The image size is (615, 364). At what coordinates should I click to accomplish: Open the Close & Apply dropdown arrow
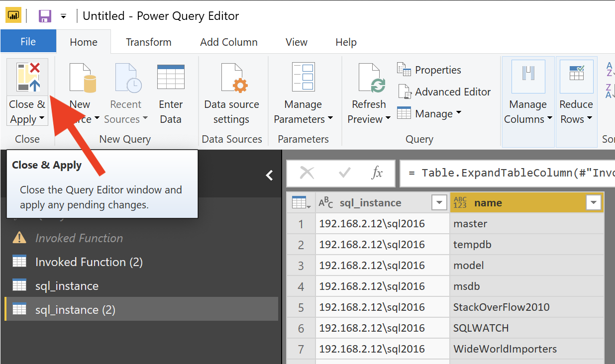point(41,119)
